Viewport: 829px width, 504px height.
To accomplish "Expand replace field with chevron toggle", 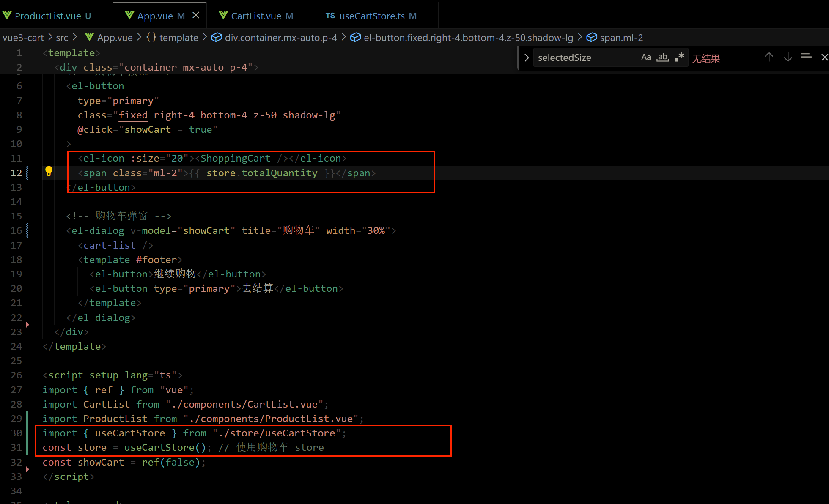I will (x=527, y=58).
